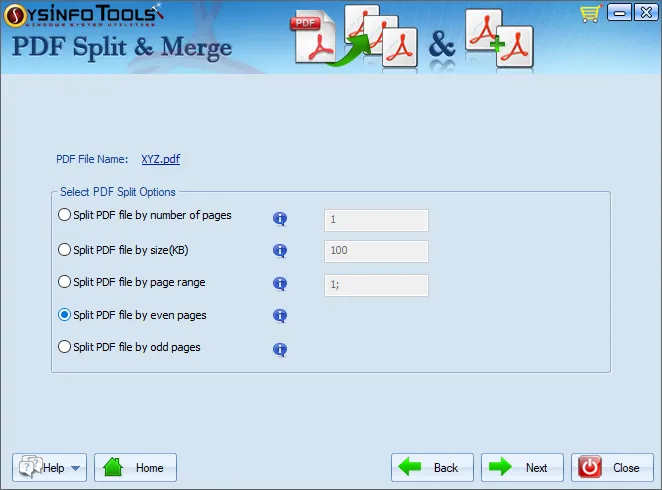The width and height of the screenshot is (662, 490).
Task: Open info for split by even pages
Action: 279,315
